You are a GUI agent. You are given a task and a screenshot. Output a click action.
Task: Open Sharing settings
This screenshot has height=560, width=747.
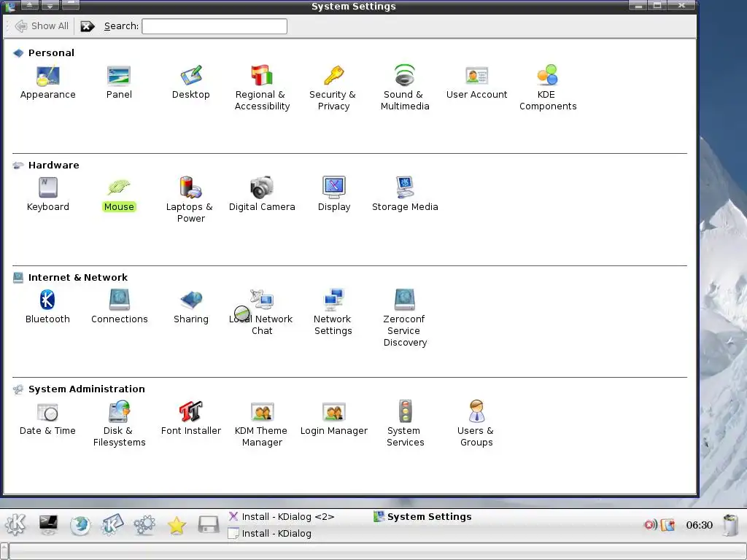(190, 307)
